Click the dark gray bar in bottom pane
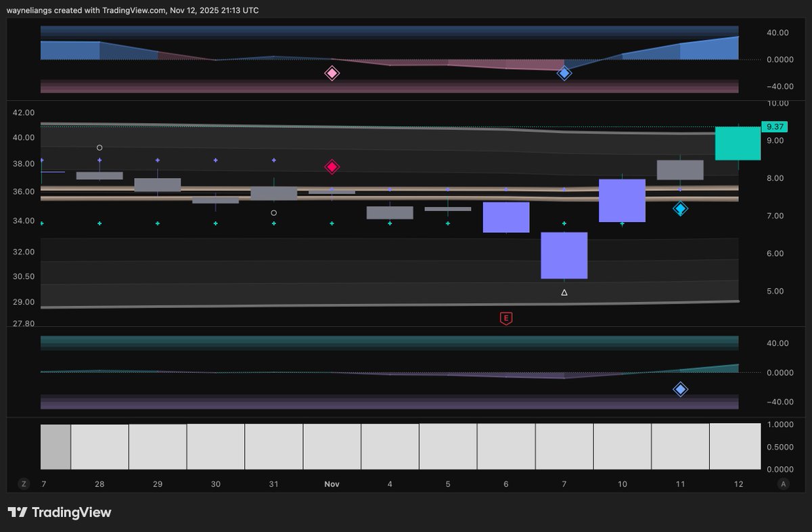Screen dimensions: 812x532 (x=55, y=447)
